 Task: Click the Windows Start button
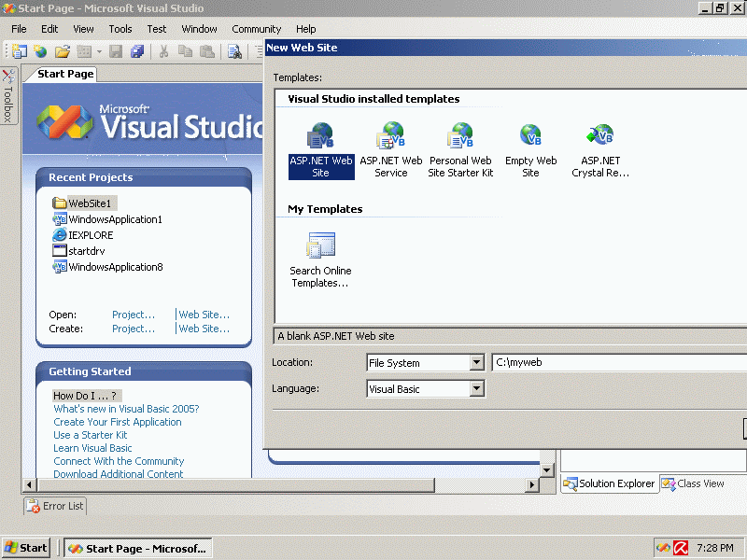[26, 548]
